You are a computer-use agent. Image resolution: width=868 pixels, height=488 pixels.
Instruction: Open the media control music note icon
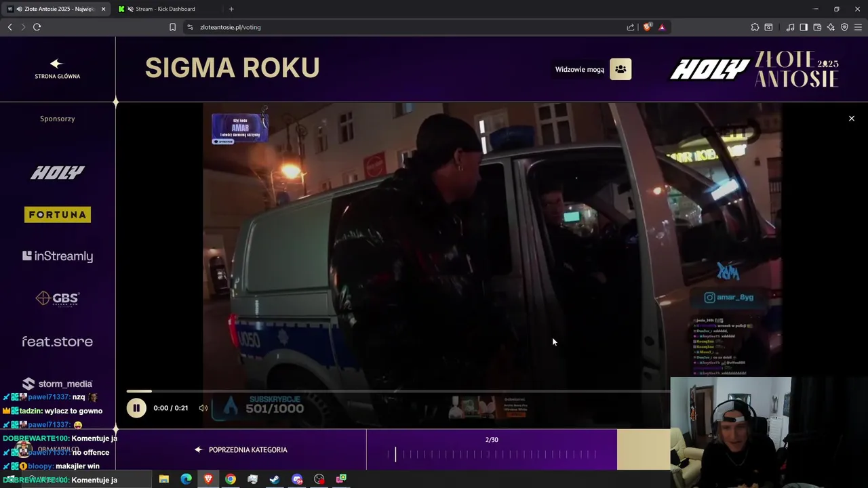[x=790, y=27]
